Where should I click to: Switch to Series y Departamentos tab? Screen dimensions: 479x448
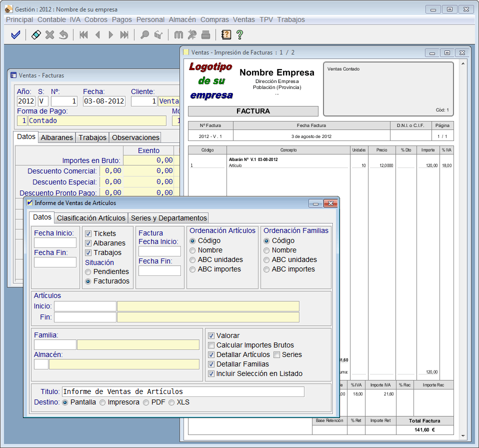pos(168,218)
